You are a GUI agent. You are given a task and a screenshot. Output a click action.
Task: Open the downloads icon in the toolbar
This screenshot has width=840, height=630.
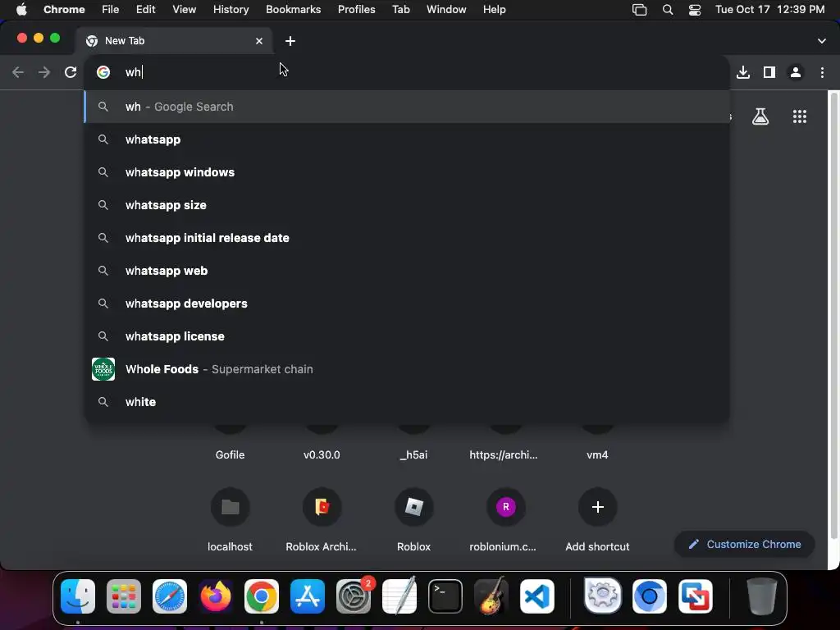coord(743,72)
